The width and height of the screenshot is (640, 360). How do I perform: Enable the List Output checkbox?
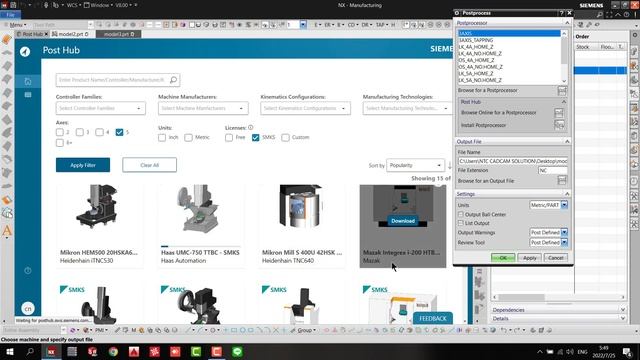461,223
